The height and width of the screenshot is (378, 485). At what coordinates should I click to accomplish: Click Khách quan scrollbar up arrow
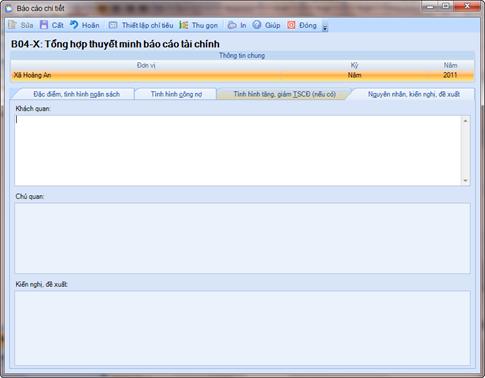pos(465,121)
